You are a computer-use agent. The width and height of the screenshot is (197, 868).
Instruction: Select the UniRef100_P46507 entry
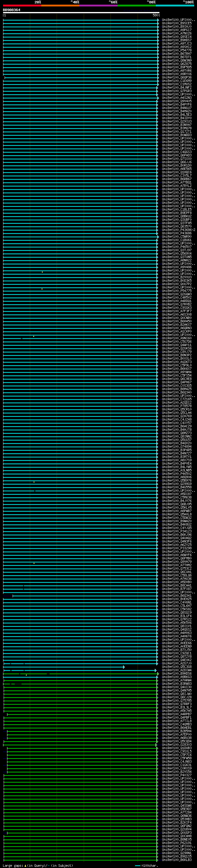click(177, 247)
